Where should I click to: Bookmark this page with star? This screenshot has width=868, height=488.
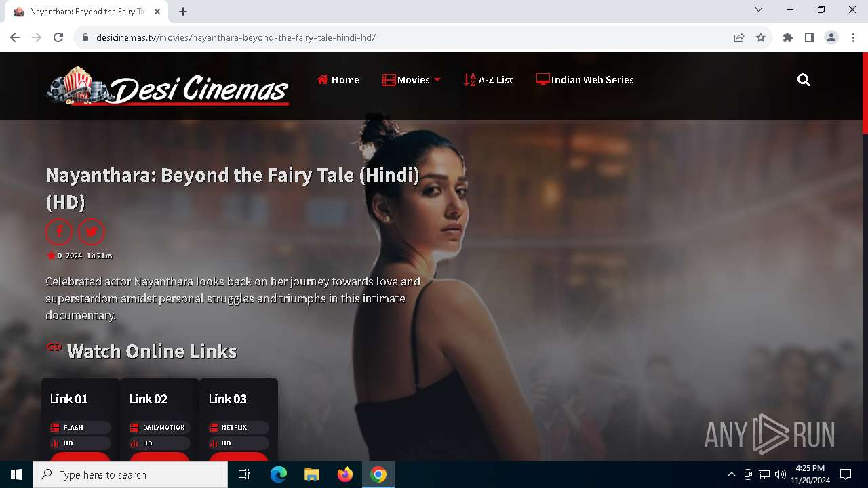(761, 37)
